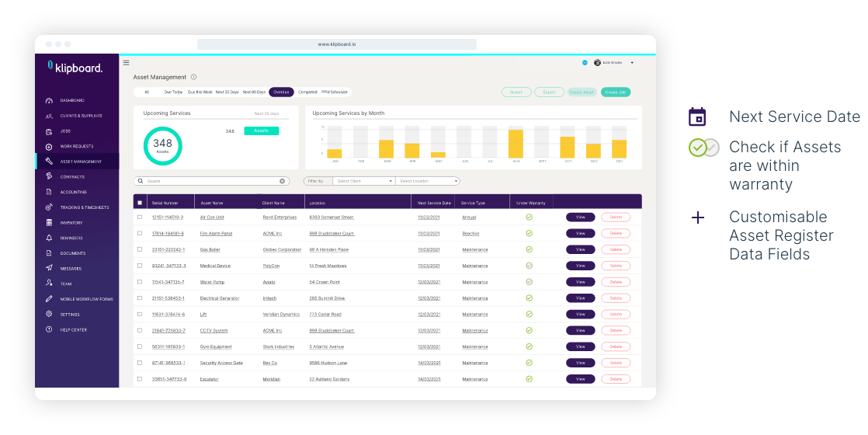This screenshot has height=435, width=868.
Task: Tick checkbox for serial 12151-114519-3
Action: (140, 217)
